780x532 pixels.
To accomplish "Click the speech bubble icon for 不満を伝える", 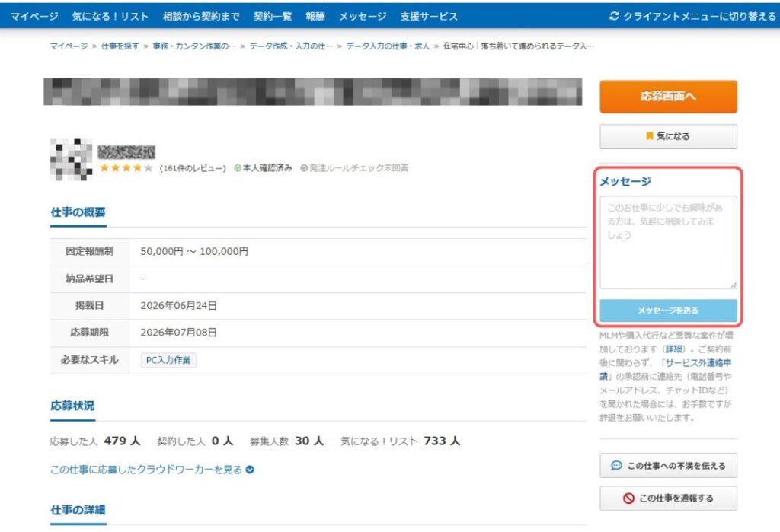I will pyautogui.click(x=616, y=466).
